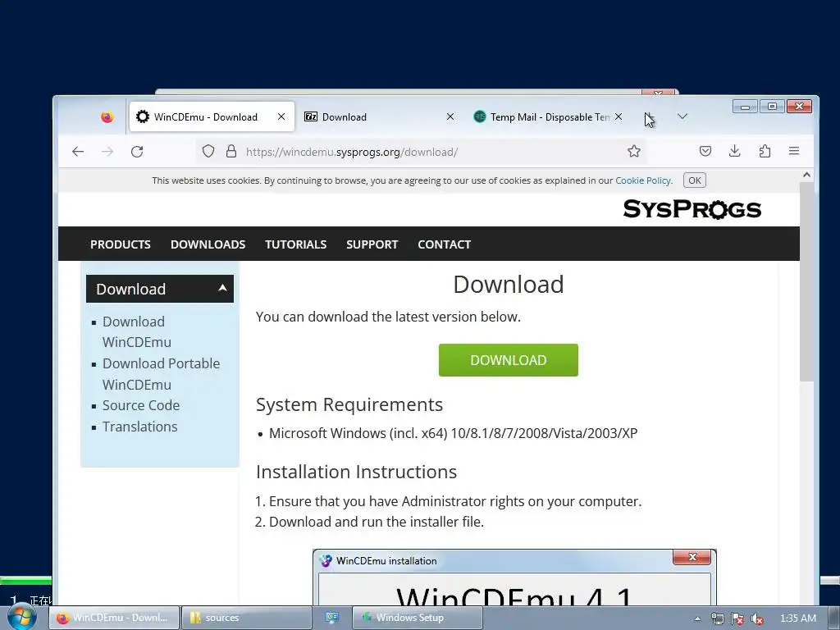Go back using the back arrow
The height and width of the screenshot is (630, 840).
coord(78,152)
